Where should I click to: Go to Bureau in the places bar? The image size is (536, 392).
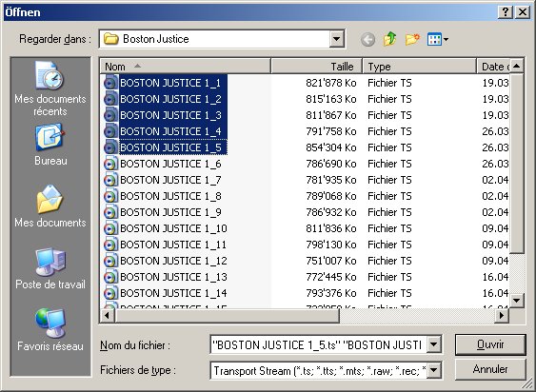coord(50,145)
